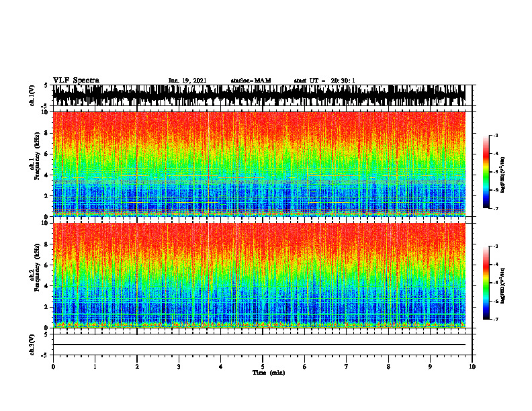
Task: Click the "5" tick on ch.1(V) axis
Action: (46, 86)
